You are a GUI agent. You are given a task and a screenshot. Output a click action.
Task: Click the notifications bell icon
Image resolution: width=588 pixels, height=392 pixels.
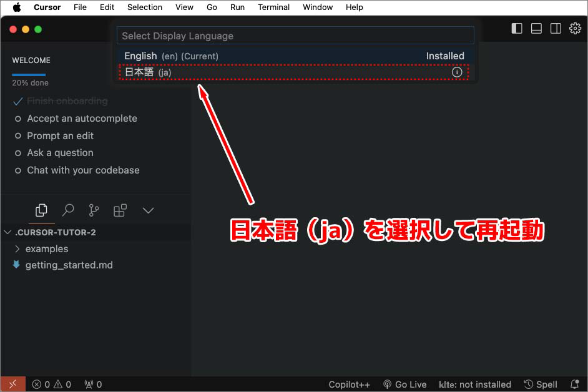point(575,384)
